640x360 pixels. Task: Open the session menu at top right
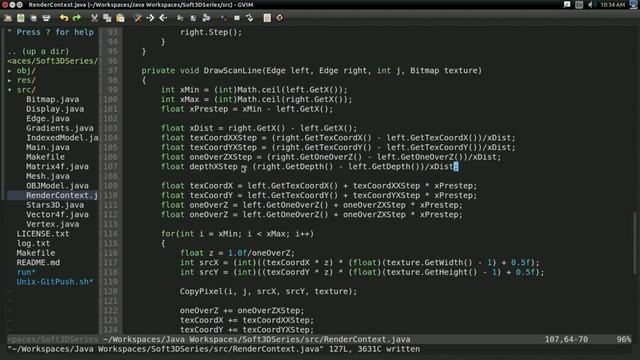pos(633,4)
